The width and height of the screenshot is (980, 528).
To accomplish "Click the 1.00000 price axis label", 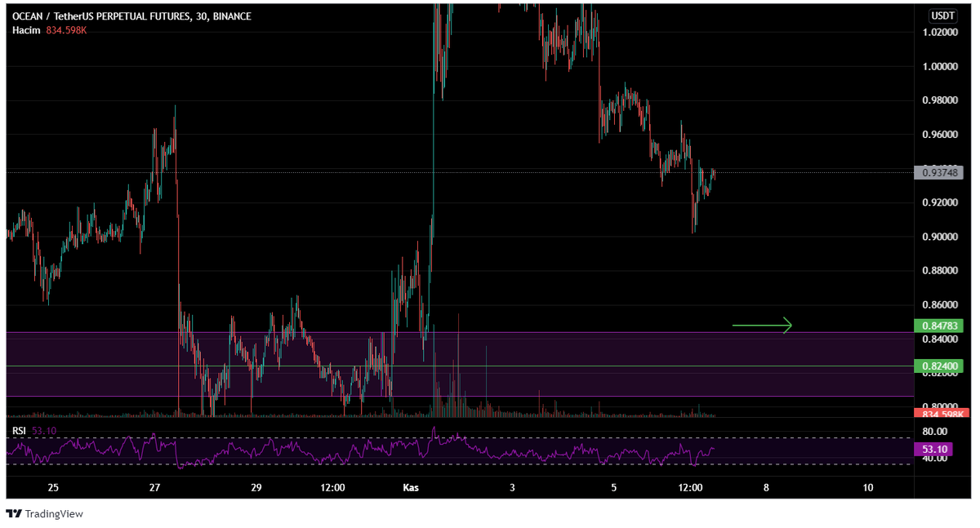I will tap(939, 66).
